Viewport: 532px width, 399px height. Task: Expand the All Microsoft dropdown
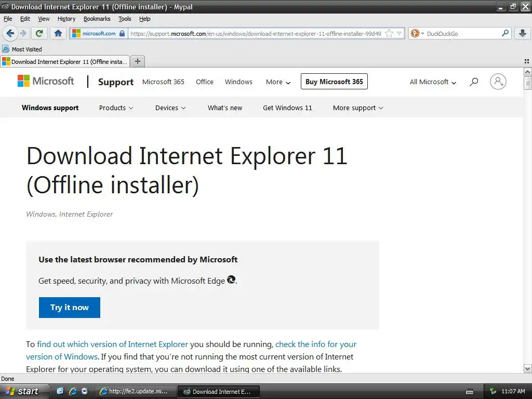[433, 82]
